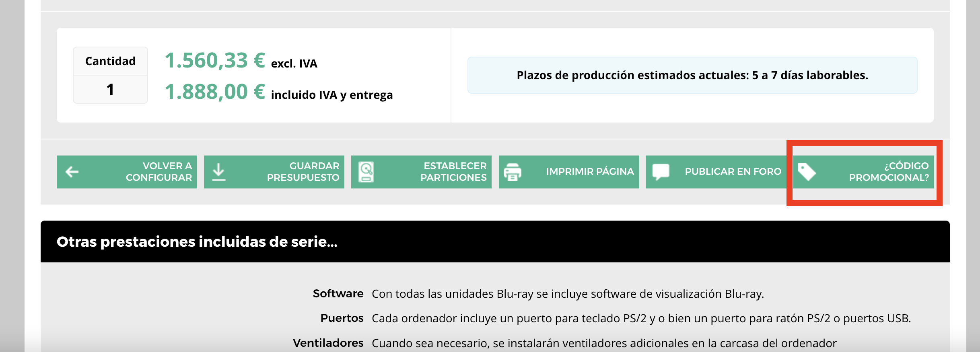This screenshot has height=352, width=980.
Task: Print using Imprimir Página label
Action: [x=590, y=172]
